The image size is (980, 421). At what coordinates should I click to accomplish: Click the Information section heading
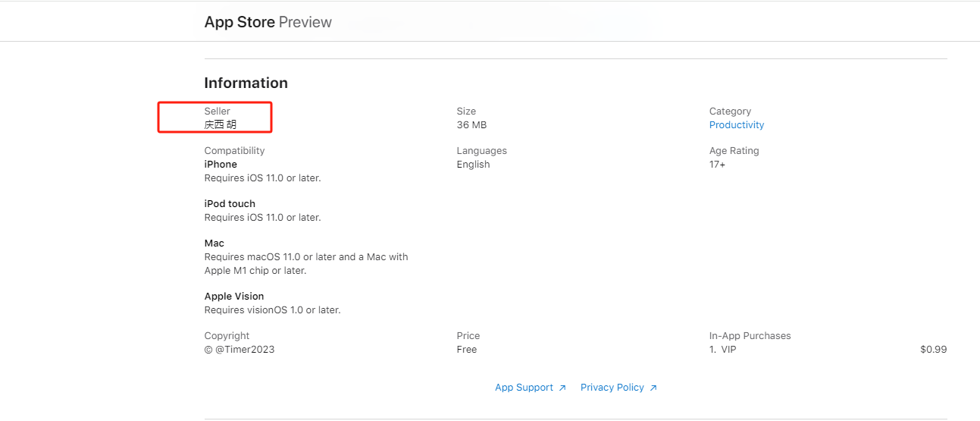(x=246, y=83)
